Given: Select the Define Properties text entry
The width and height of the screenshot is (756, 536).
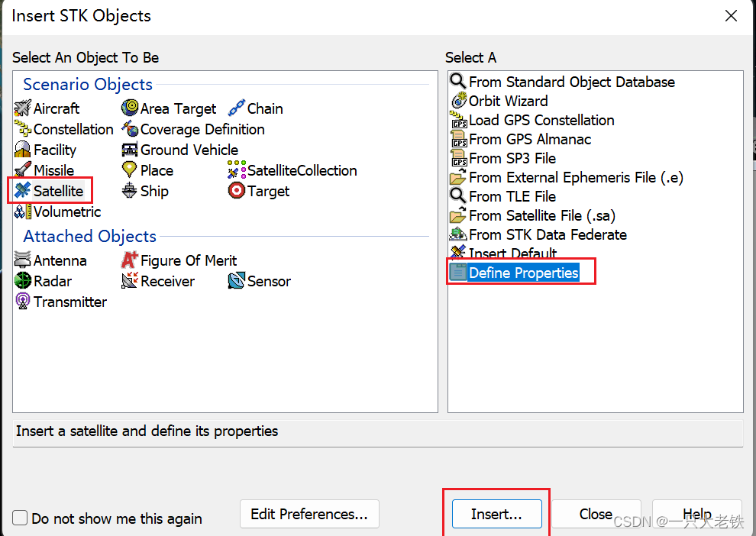Looking at the screenshot, I should point(524,273).
